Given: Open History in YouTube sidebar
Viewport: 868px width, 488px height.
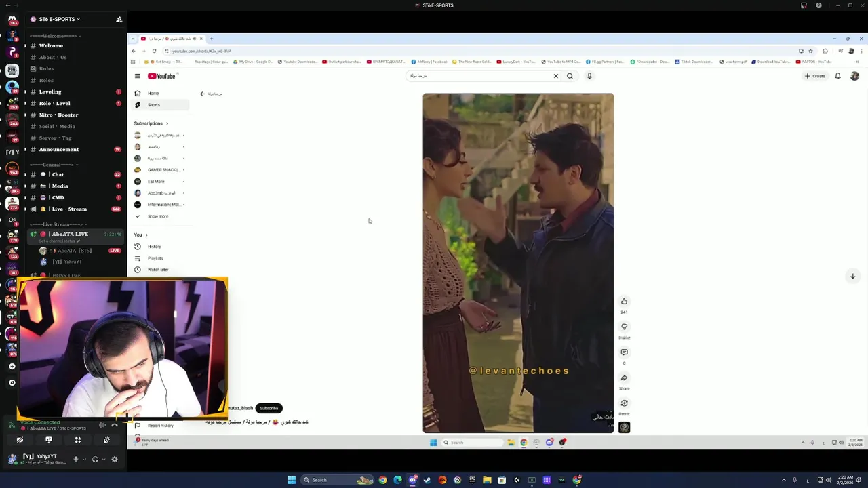Looking at the screenshot, I should [x=161, y=247].
